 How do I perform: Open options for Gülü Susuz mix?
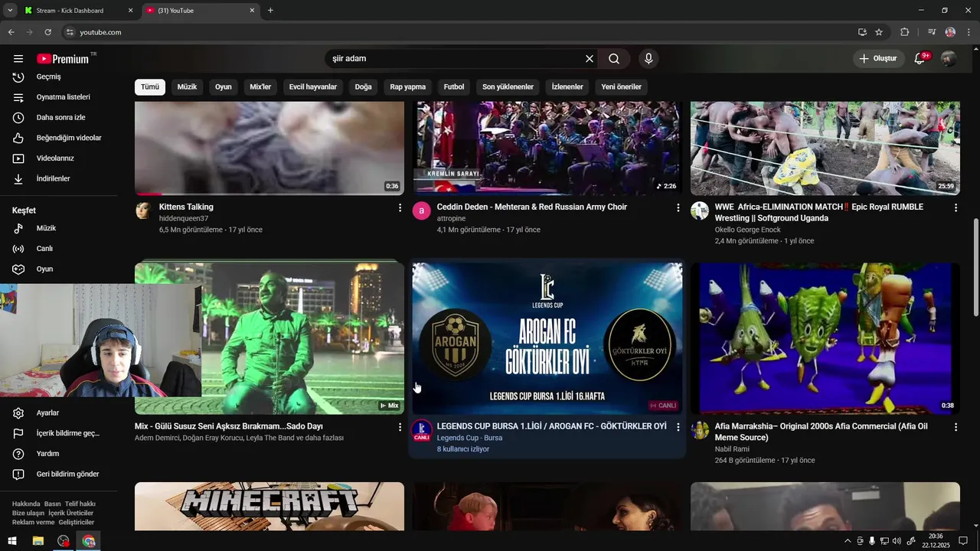click(x=400, y=427)
